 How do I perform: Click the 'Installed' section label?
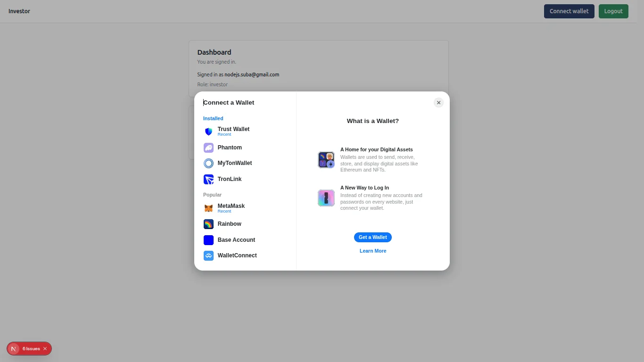(x=213, y=118)
